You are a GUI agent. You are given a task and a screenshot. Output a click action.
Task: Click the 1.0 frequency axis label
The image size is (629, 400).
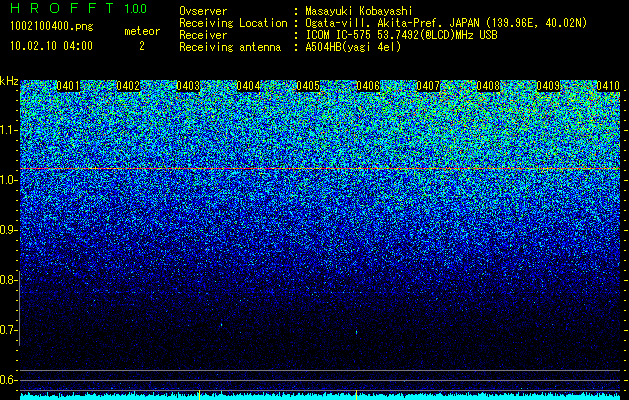[8, 180]
